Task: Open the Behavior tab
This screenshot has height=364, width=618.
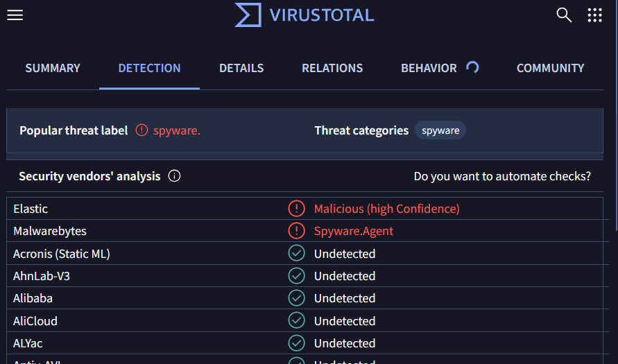Action: 429,68
